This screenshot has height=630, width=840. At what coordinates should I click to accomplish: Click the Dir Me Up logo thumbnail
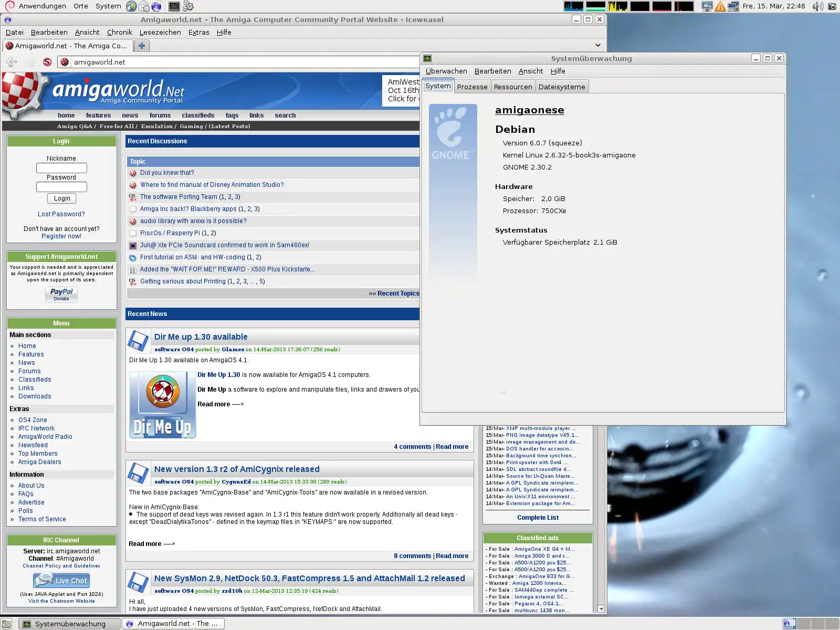(x=163, y=405)
